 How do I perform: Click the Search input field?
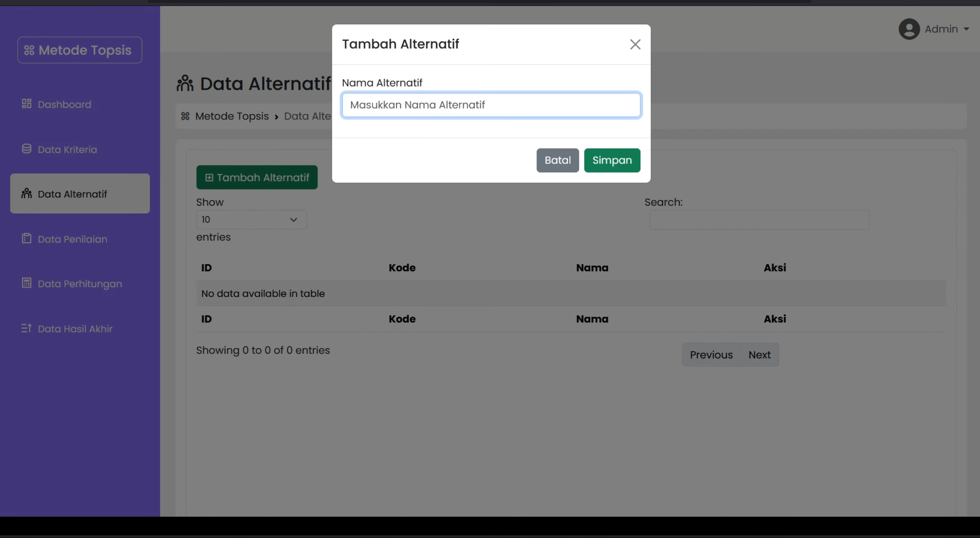[759, 220]
